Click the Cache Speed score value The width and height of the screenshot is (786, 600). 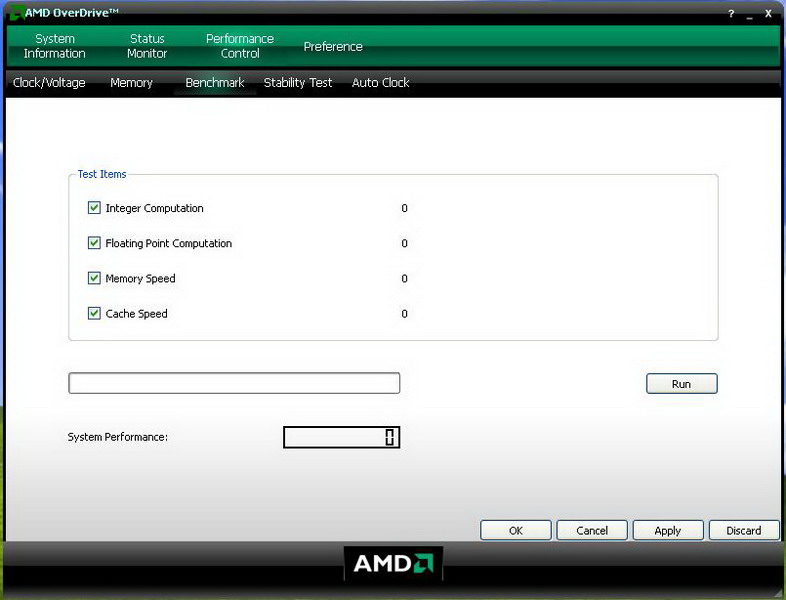405,314
